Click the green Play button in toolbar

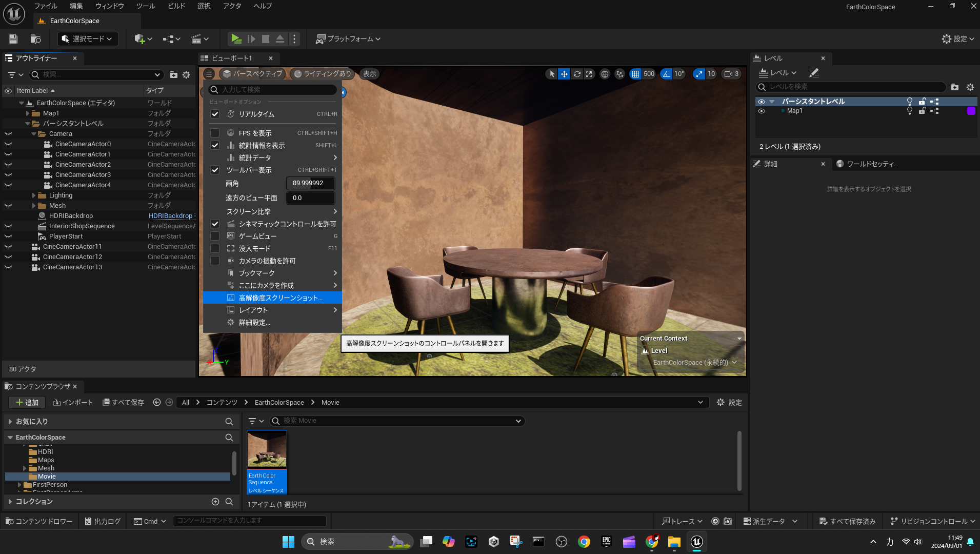coord(236,39)
